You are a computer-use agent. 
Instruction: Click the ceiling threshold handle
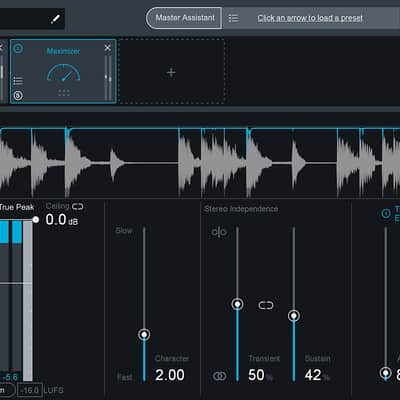[35, 220]
